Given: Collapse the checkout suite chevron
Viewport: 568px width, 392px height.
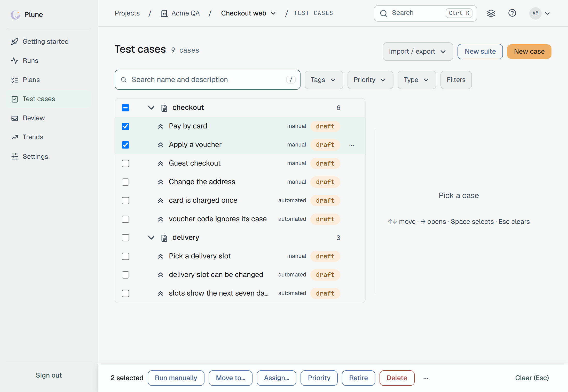Looking at the screenshot, I should click(x=151, y=108).
